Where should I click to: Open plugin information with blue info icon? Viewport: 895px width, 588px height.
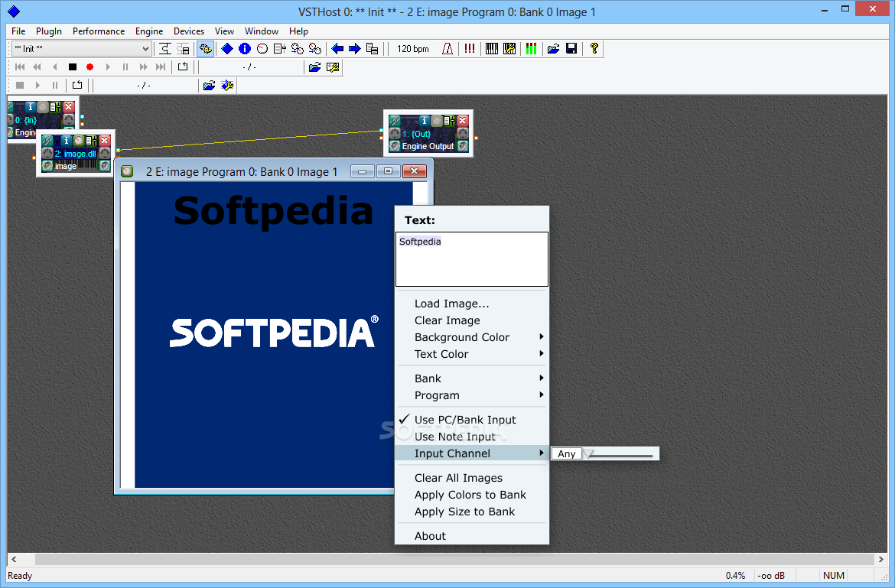(x=245, y=48)
